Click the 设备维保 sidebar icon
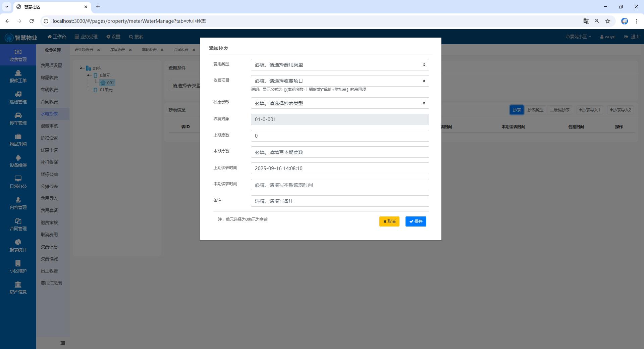 (18, 158)
